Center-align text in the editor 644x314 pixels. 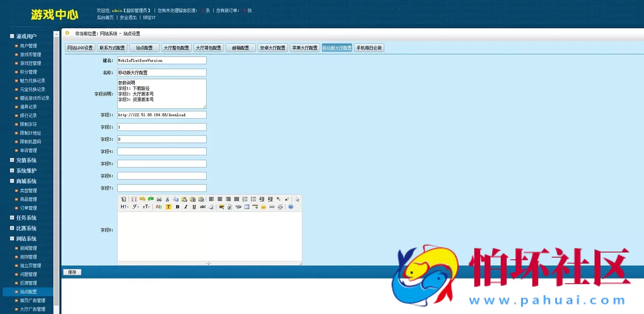point(220,199)
